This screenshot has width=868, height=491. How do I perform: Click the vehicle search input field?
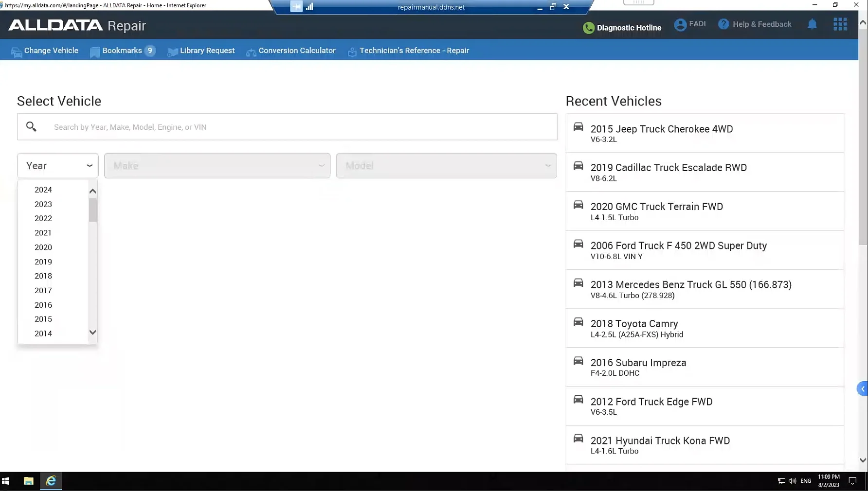click(x=287, y=127)
